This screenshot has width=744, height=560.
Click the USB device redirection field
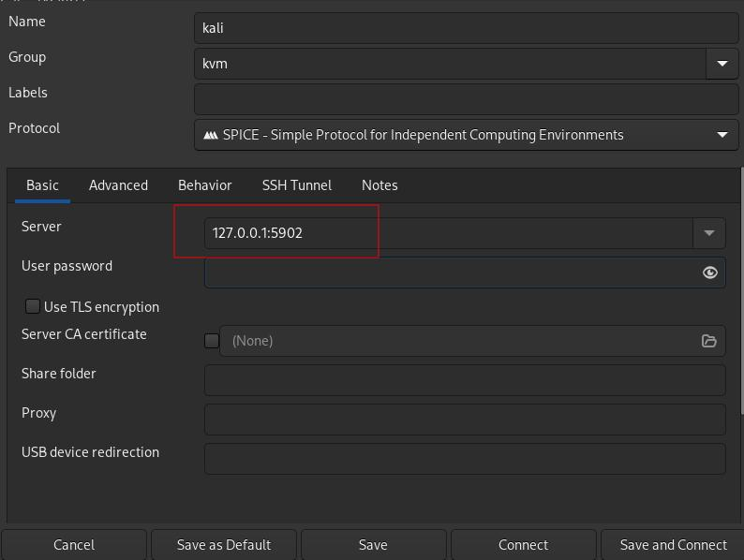point(465,459)
